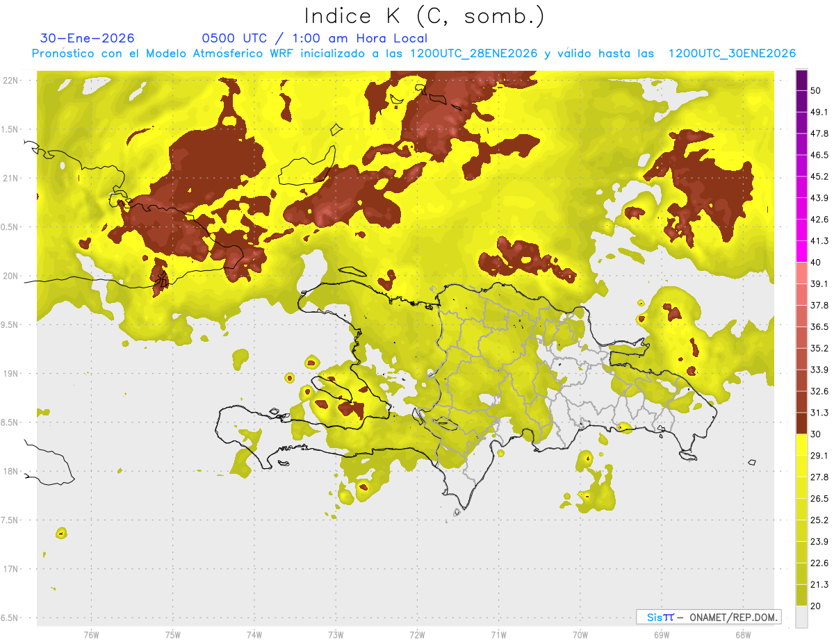Click the time '0500 UTC / 1:00 am Hora Local'
Viewport: 834px width, 644px height.
(x=314, y=38)
